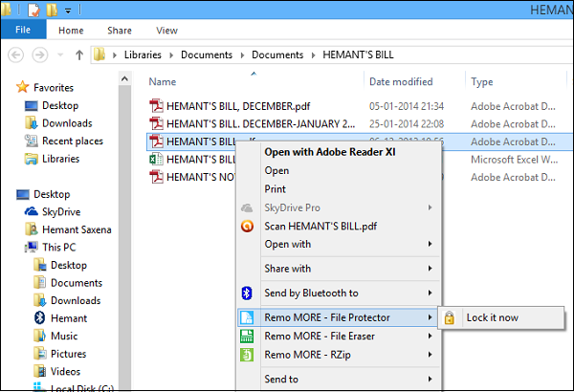Expand Remo MORE - File Eraser submenu arrow

[430, 336]
